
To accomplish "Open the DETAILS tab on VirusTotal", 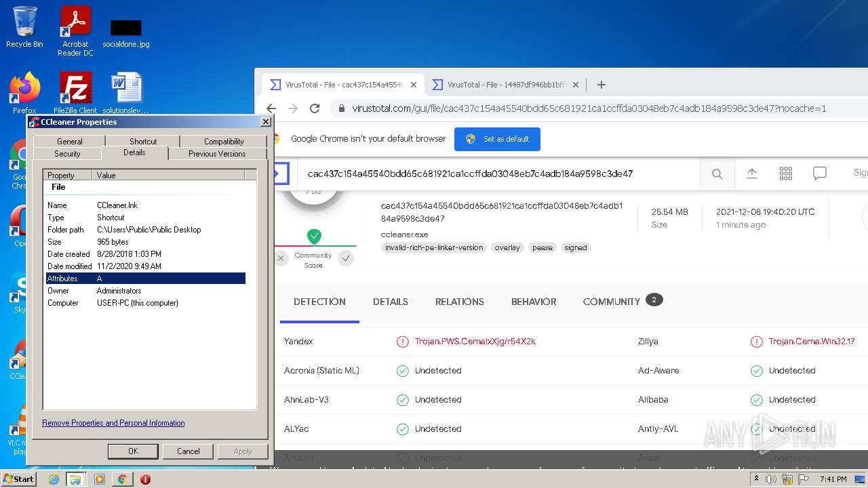I will pos(391,302).
